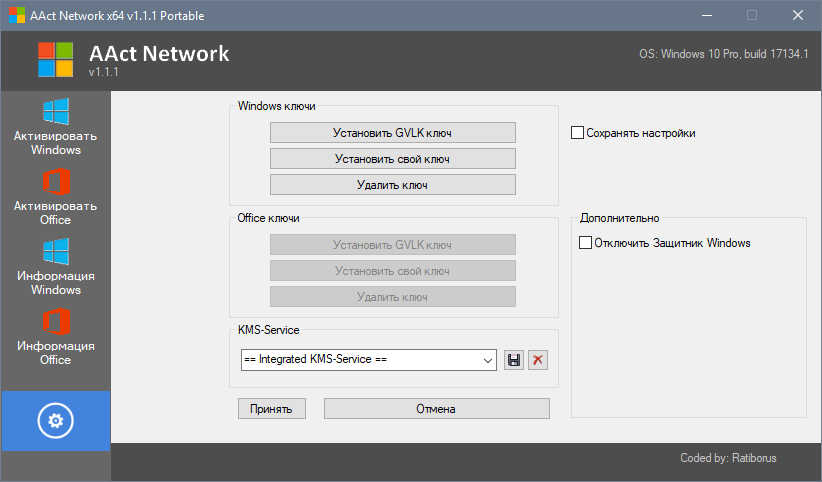Open Активировать Windows sidebar item
The image size is (822, 482).
coord(56,127)
